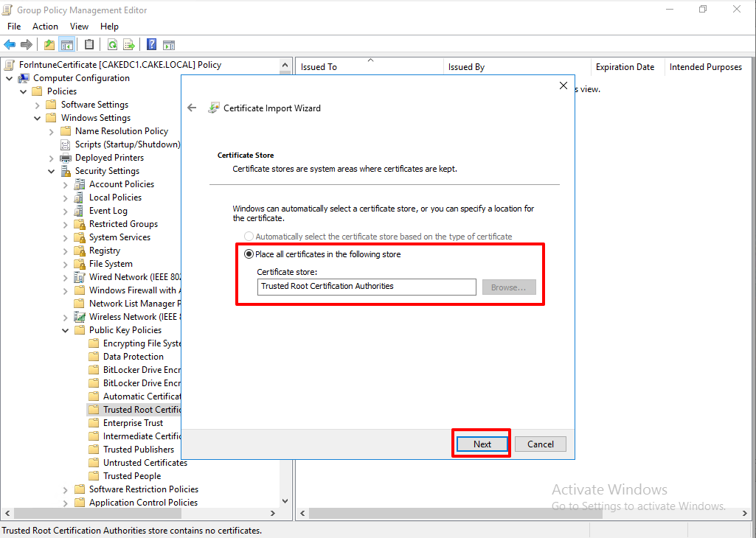The image size is (756, 538).
Task: Click the Deployed Printers printer icon
Action: tap(66, 158)
